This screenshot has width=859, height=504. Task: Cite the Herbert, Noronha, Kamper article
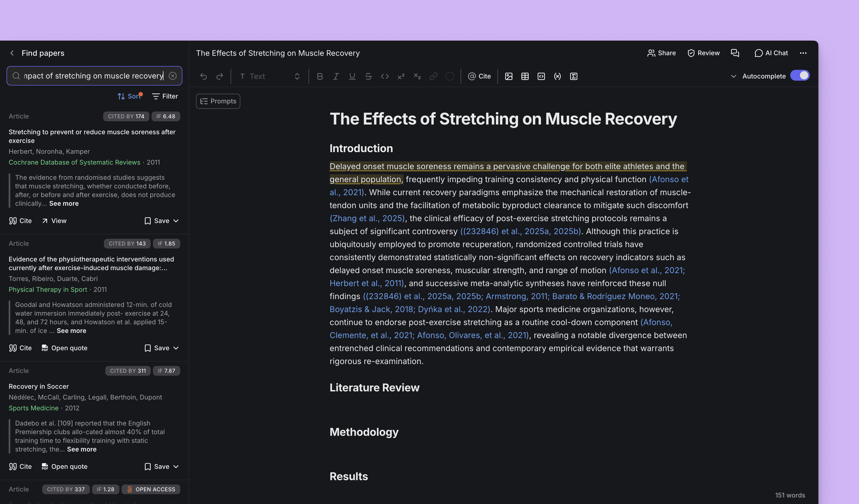[20, 221]
